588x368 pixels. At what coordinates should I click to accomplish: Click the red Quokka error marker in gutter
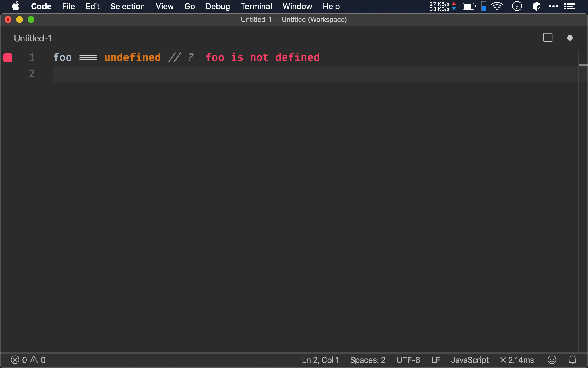pos(8,58)
